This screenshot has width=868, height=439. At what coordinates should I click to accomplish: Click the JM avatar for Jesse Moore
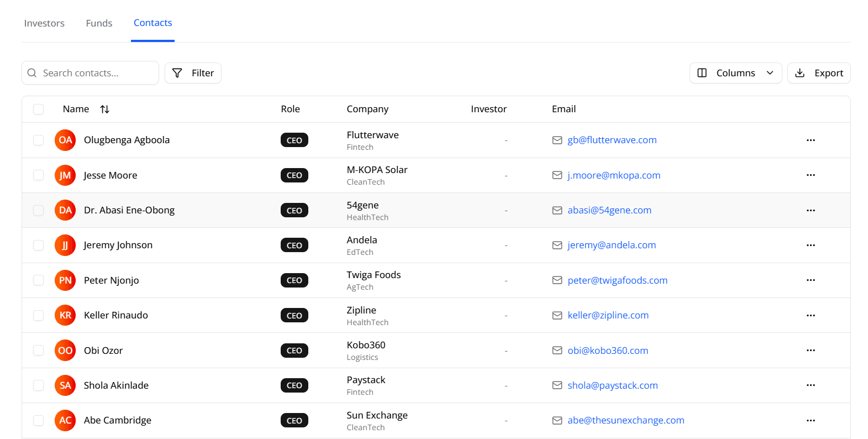pyautogui.click(x=65, y=175)
